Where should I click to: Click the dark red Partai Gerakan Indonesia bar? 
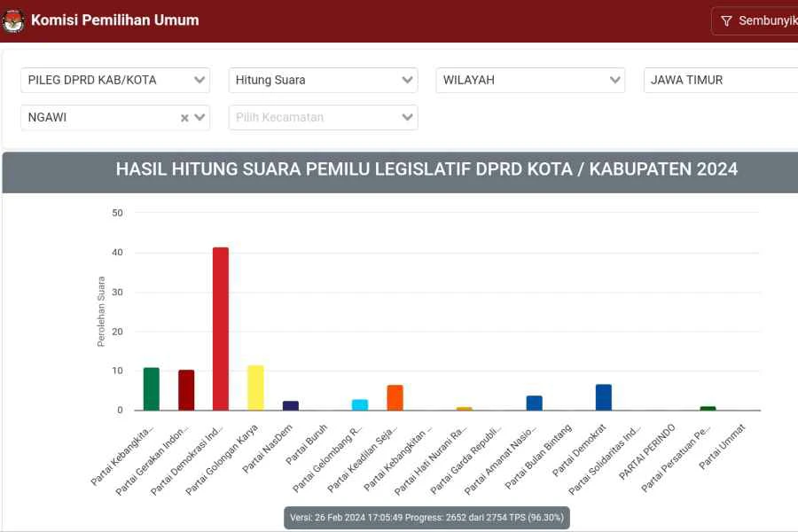(186, 390)
